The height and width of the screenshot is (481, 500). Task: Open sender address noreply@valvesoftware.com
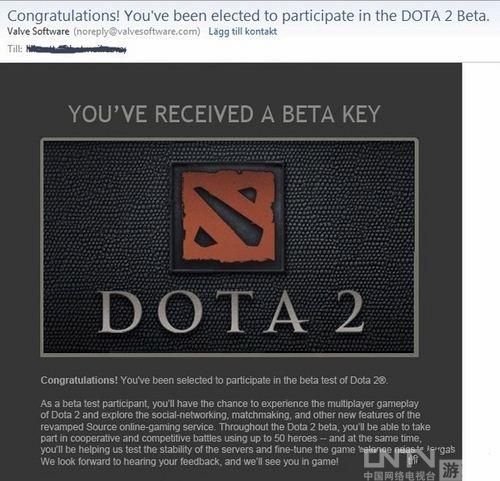(137, 32)
